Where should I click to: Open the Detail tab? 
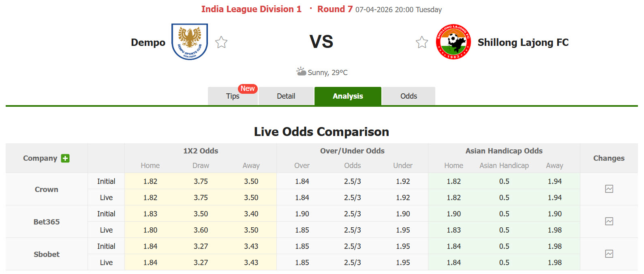(x=286, y=96)
